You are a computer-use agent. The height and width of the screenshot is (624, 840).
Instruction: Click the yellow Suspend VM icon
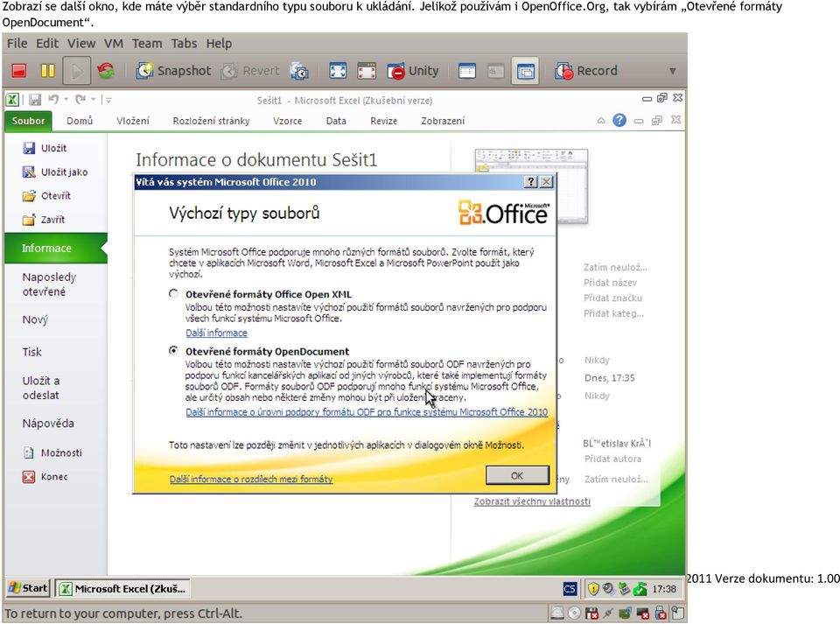[x=47, y=71]
